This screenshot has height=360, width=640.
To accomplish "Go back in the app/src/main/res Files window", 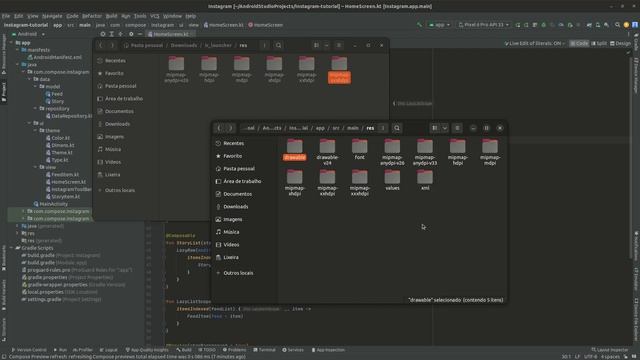I will 220,128.
